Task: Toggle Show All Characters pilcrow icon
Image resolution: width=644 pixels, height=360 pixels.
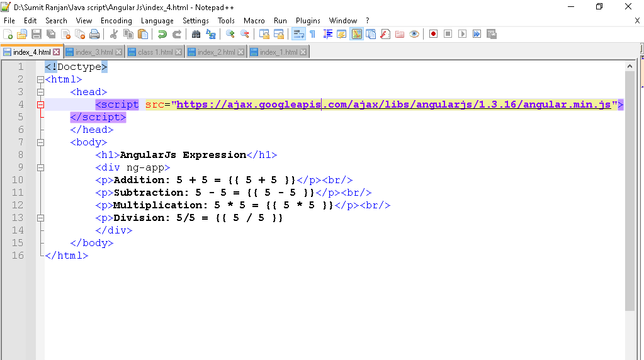Action: [x=312, y=34]
